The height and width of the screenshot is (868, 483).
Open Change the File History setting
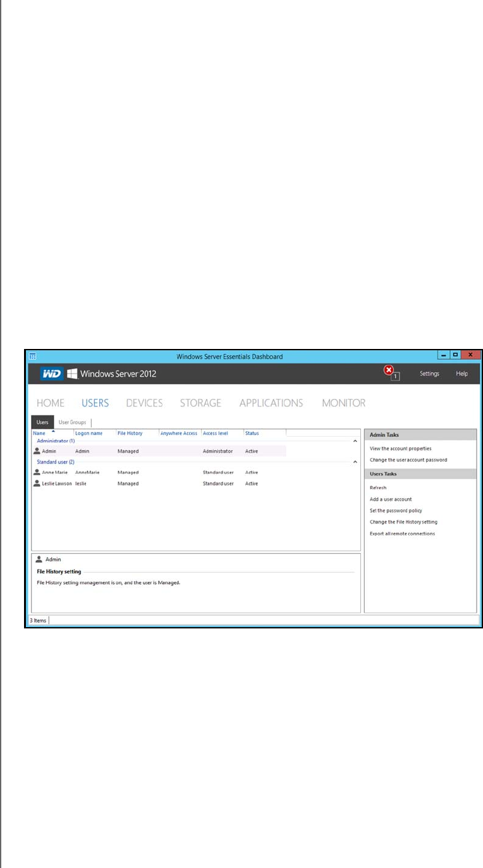[x=403, y=522]
